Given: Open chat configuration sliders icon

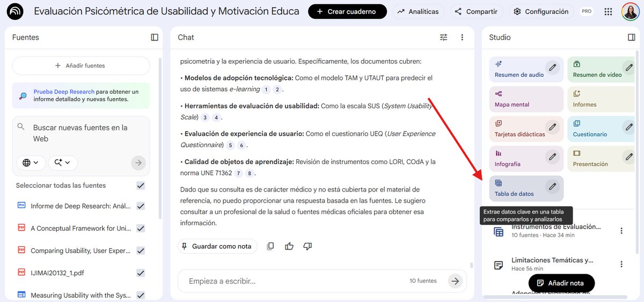Looking at the screenshot, I should point(443,37).
